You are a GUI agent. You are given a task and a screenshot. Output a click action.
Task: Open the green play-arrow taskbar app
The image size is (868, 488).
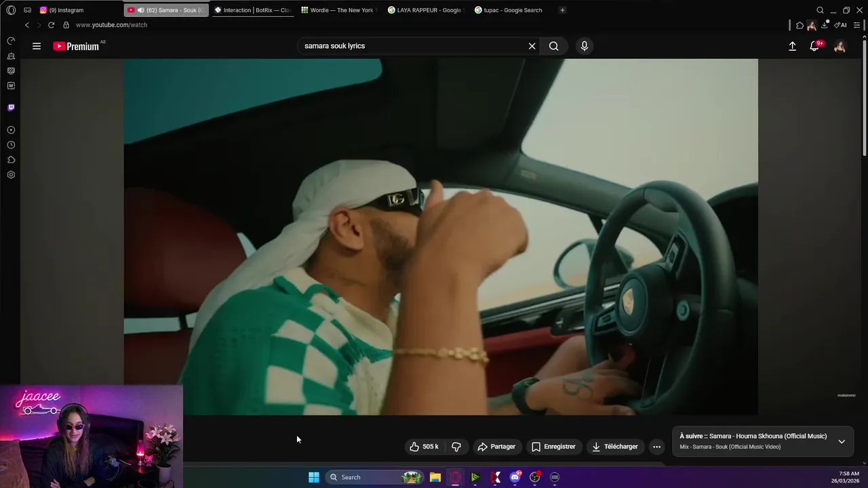tap(475, 477)
